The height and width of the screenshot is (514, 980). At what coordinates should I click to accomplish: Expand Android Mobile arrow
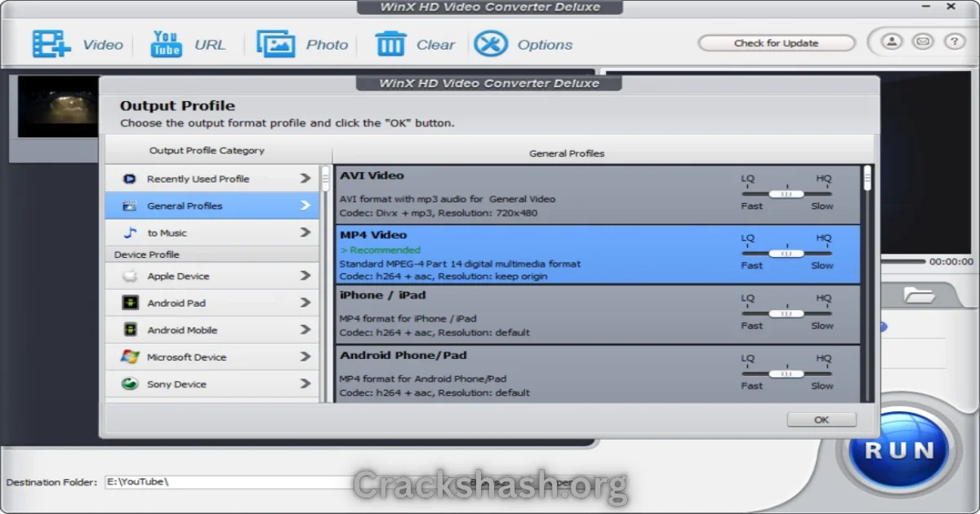(305, 330)
